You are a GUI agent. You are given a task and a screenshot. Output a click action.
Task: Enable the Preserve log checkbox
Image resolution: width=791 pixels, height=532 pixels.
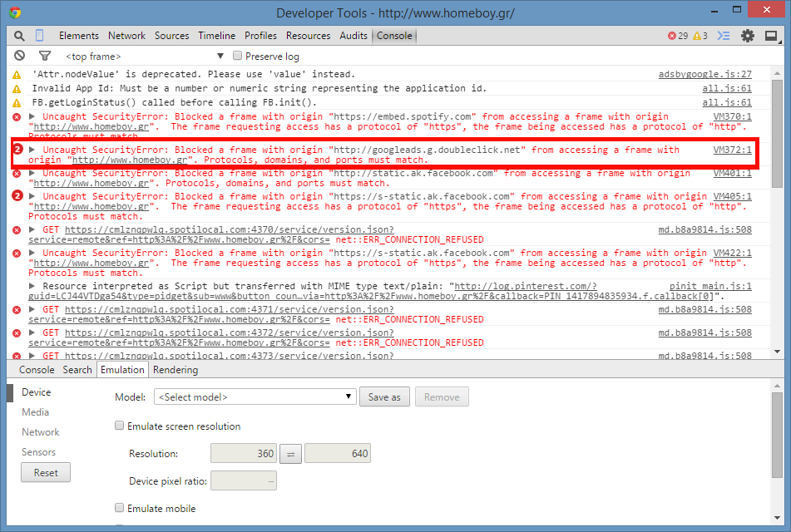237,56
